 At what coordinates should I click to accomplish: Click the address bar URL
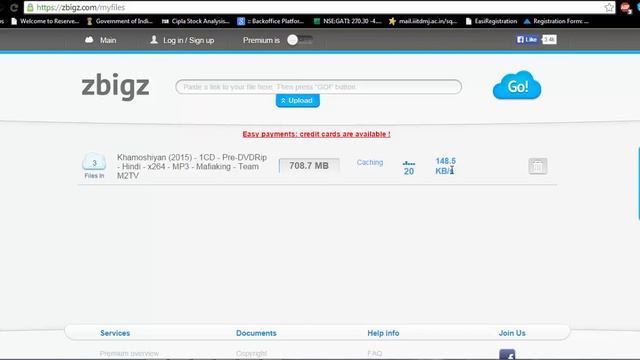point(81,7)
